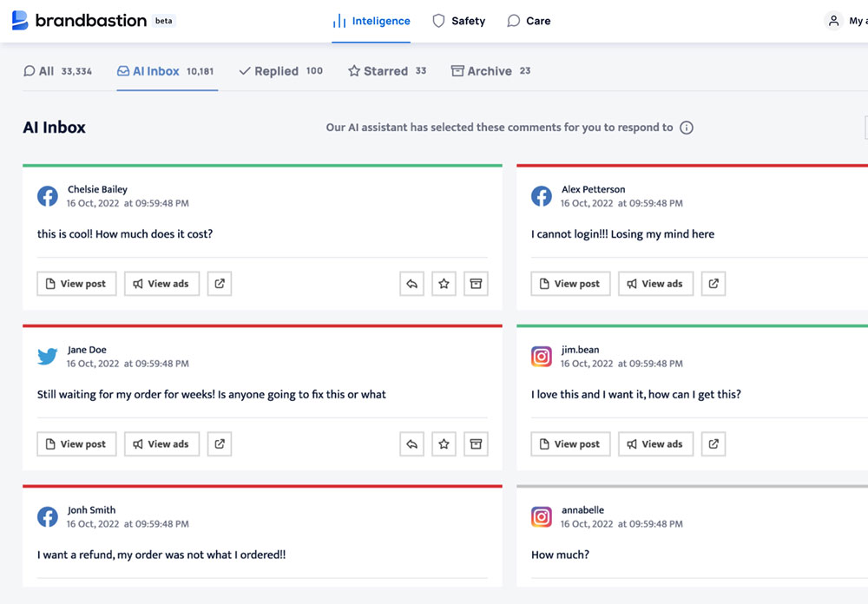View post for jim.bean's comment
The image size is (868, 604).
pyautogui.click(x=571, y=444)
